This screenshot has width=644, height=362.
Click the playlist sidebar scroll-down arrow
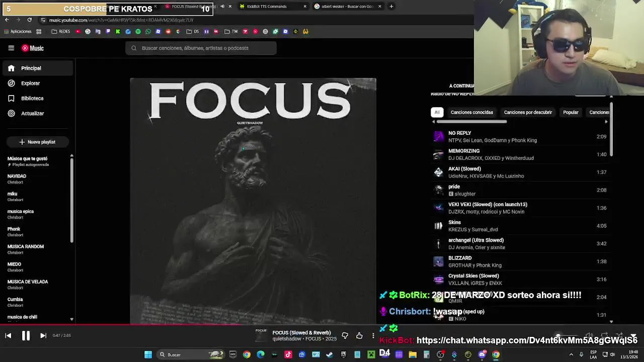71,319
